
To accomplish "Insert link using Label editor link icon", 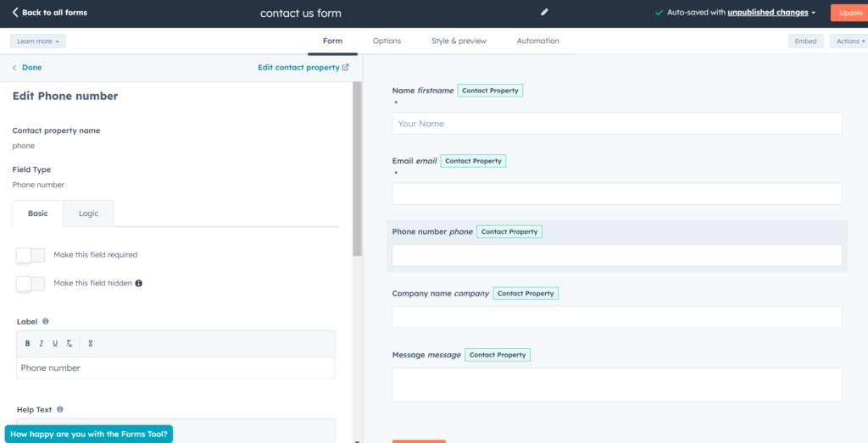I will pyautogui.click(x=91, y=343).
